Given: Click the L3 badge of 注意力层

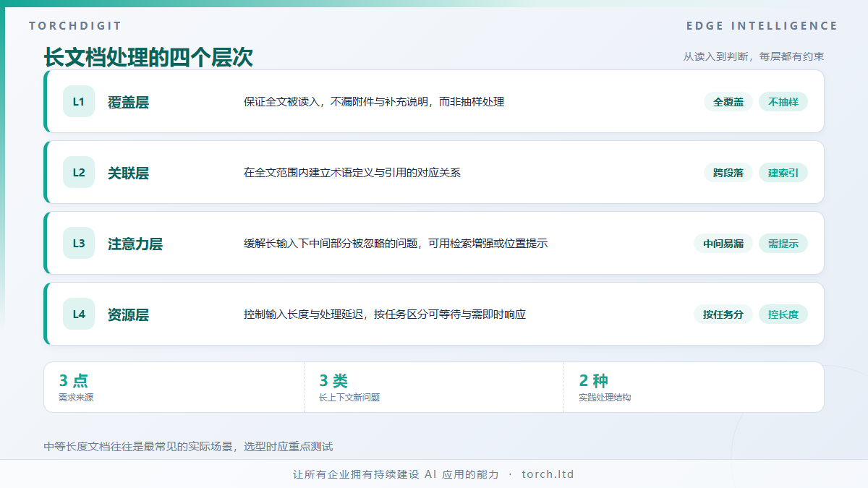Looking at the screenshot, I should tap(79, 243).
